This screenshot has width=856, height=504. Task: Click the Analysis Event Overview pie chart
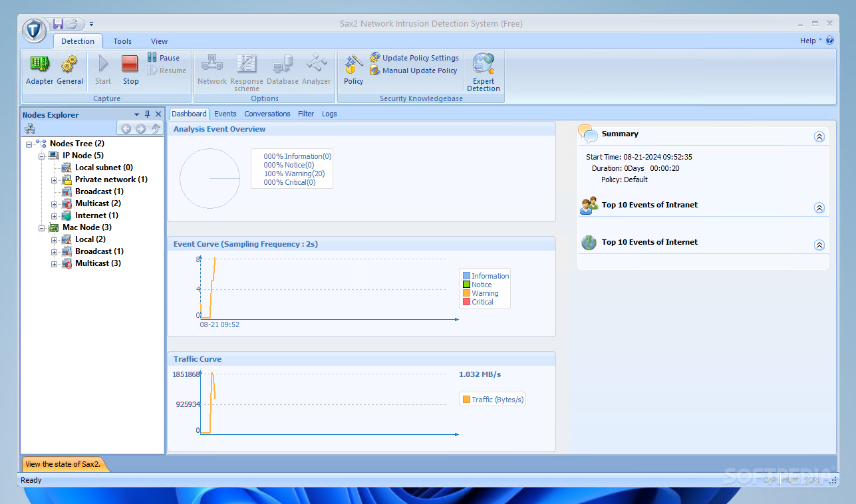click(x=210, y=178)
